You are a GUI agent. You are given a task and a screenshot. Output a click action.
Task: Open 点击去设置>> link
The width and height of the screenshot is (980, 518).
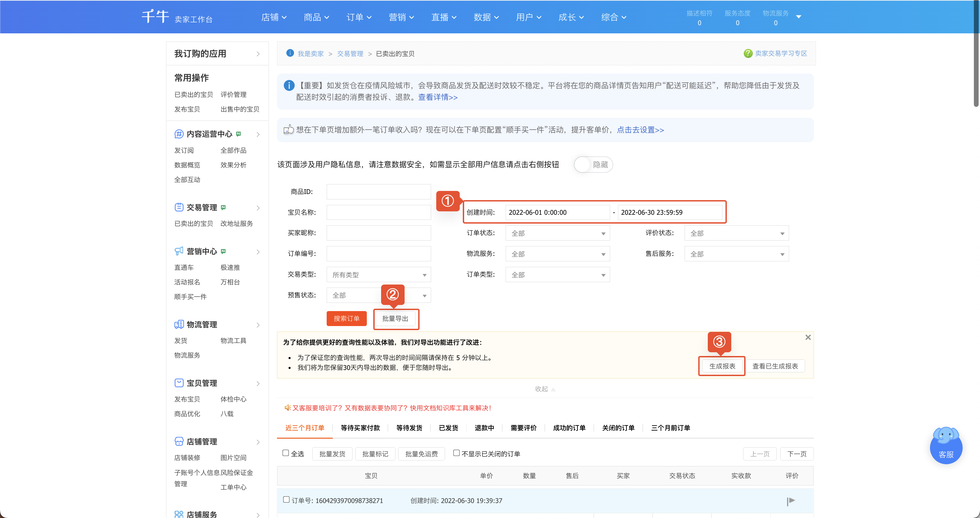click(640, 130)
